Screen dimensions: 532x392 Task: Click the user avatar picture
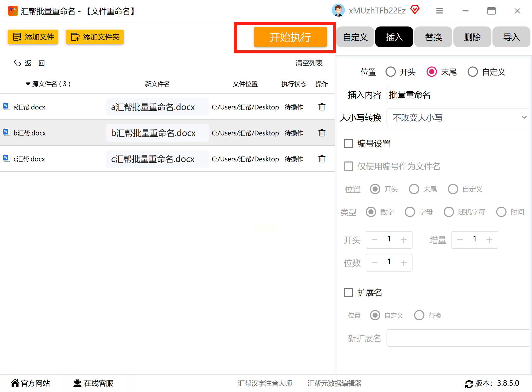tap(338, 11)
